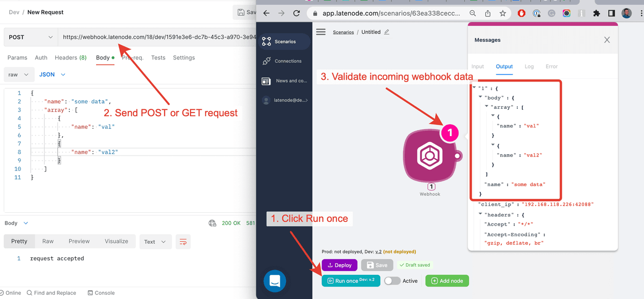Bookmark page with the star icon
Screen dimensions: 644x299
click(502, 13)
